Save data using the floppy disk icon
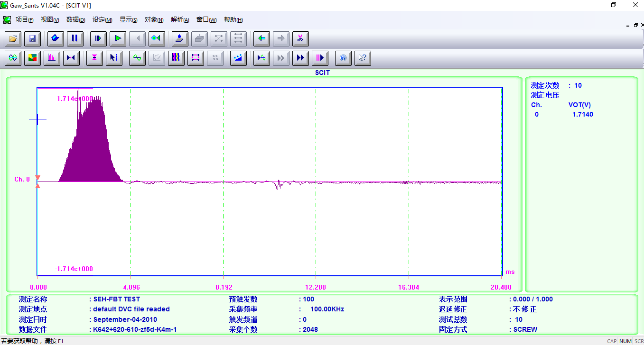Viewport: 644px width, 345px height. (32, 38)
